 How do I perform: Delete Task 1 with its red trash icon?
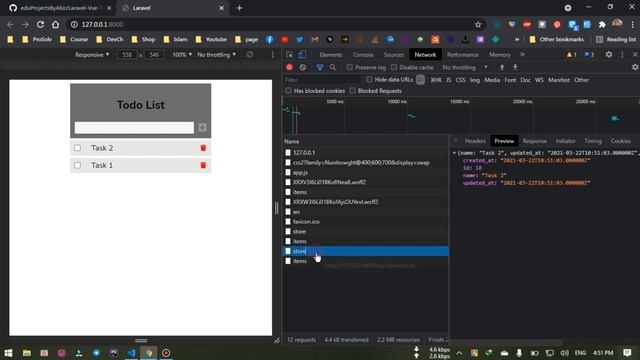203,165
